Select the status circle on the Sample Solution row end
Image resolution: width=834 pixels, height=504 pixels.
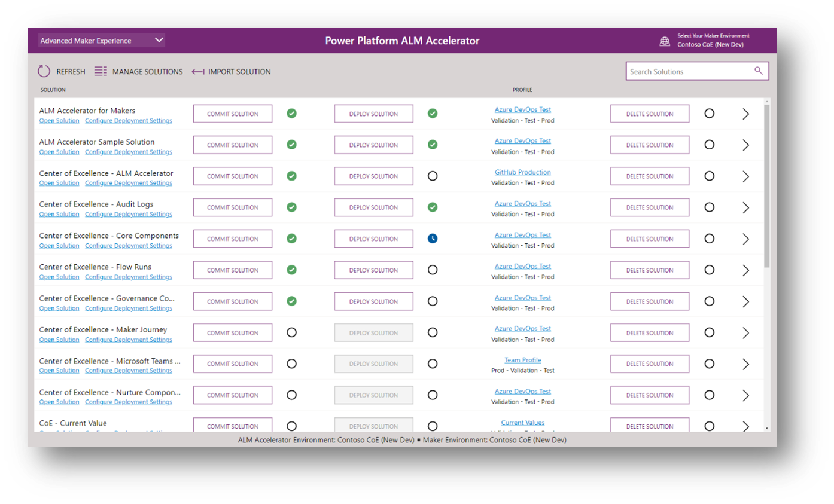click(x=709, y=144)
